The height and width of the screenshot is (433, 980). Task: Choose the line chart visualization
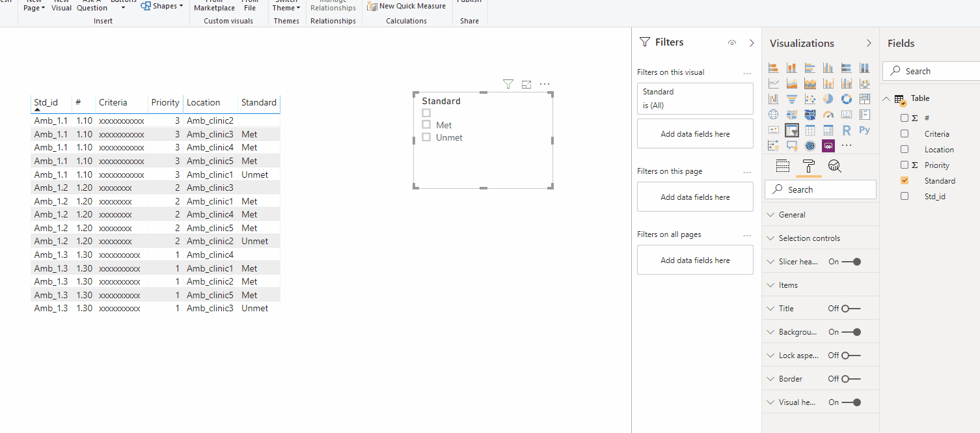point(774,83)
